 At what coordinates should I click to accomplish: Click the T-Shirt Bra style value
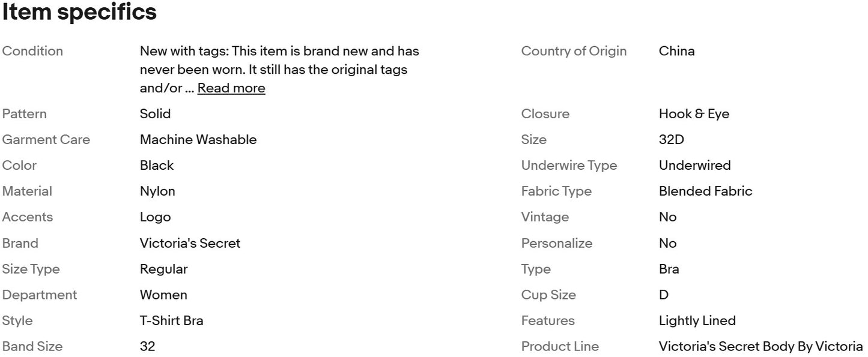coord(172,321)
